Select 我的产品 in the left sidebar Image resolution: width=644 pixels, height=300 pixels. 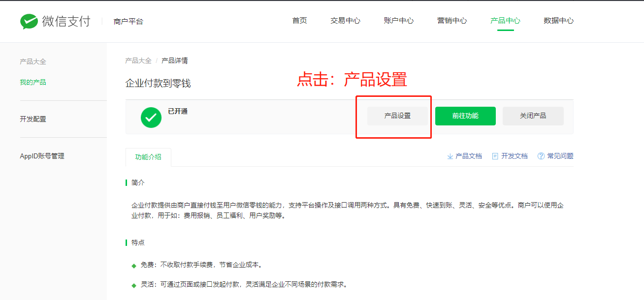pos(33,83)
